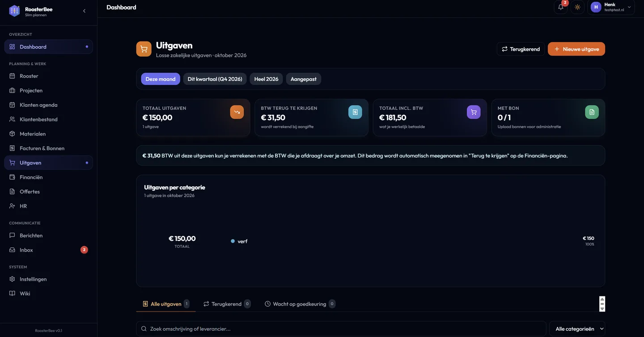Select the Aangepast period filter
The image size is (644, 337).
pos(304,79)
